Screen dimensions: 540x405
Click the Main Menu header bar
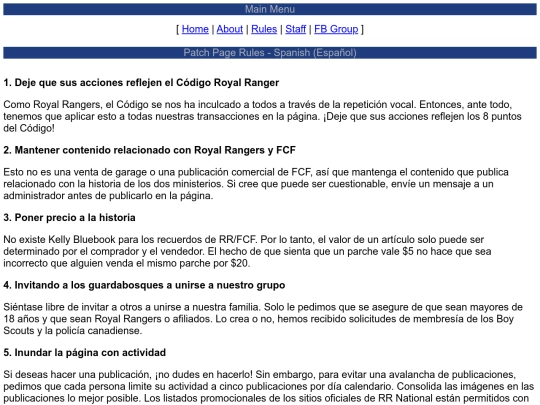270,9
